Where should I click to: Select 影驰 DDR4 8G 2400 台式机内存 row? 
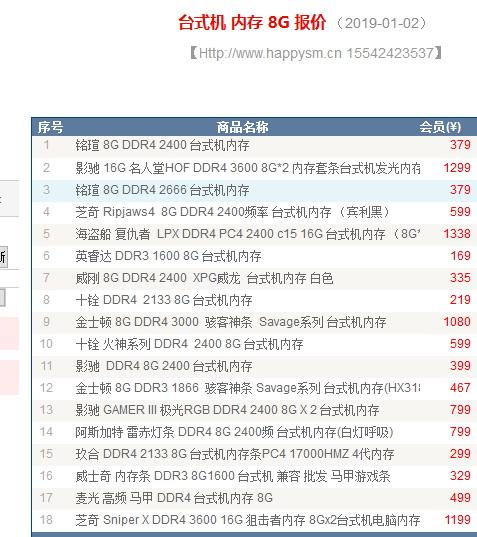click(254, 366)
